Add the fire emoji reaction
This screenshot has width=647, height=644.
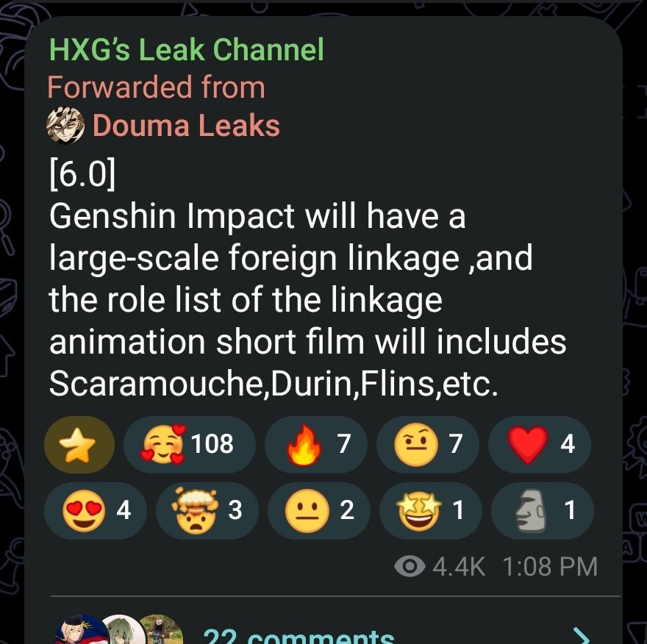point(316,444)
